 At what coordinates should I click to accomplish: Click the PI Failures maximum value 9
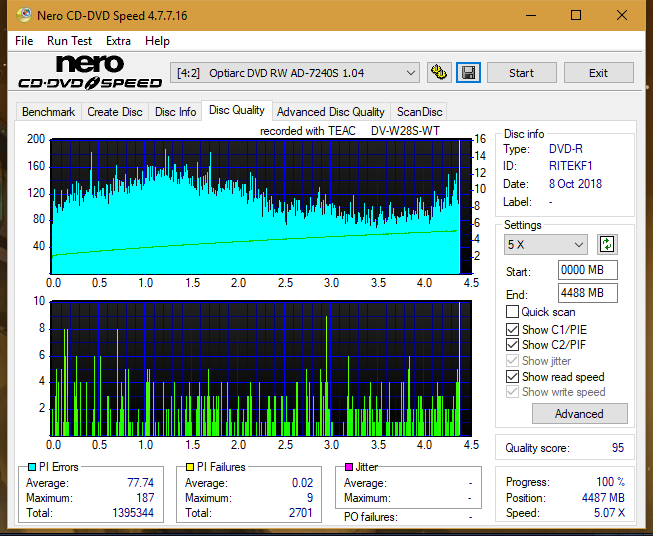click(x=310, y=498)
